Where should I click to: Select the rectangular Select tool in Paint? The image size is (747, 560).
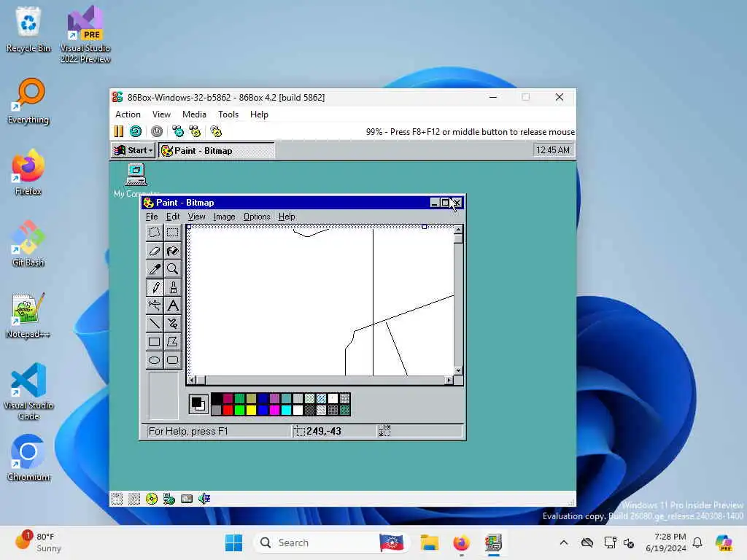coord(172,233)
